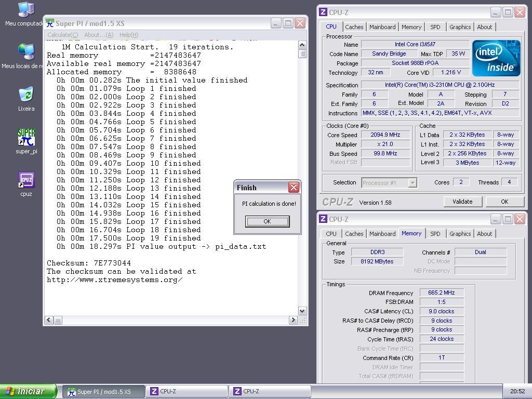Switch to second CPU-Z taskbar button
532x399 pixels.
pos(270,392)
